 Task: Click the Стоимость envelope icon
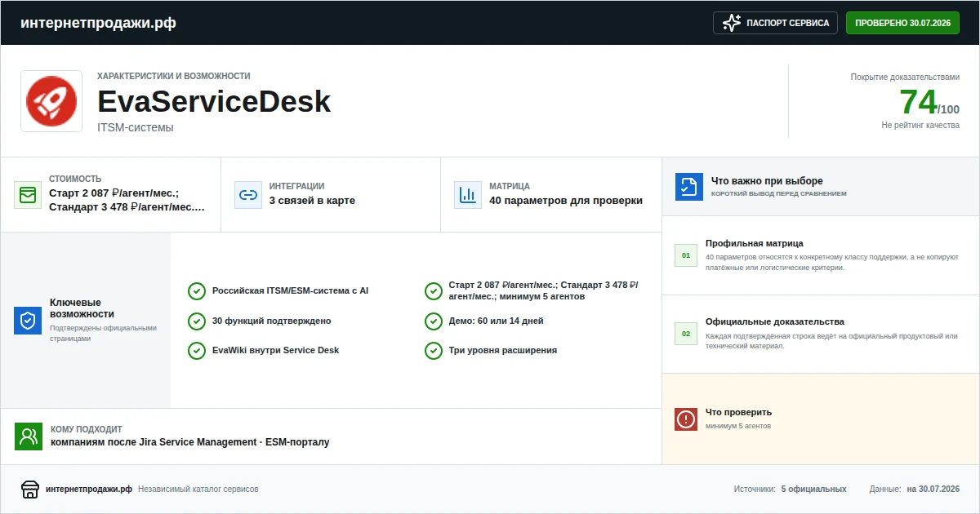(28, 195)
